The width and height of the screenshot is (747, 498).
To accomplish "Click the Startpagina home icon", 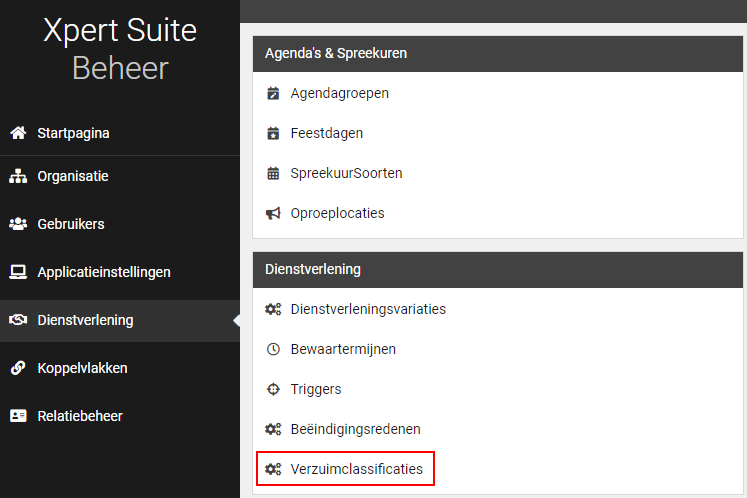I will point(17,133).
